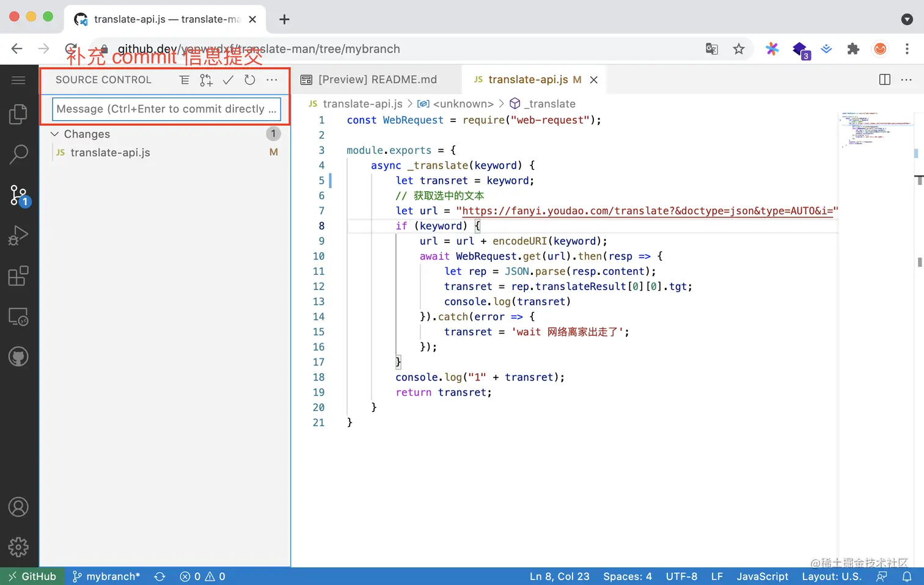
Task: Click Google Translate icon in address bar
Action: 711,49
